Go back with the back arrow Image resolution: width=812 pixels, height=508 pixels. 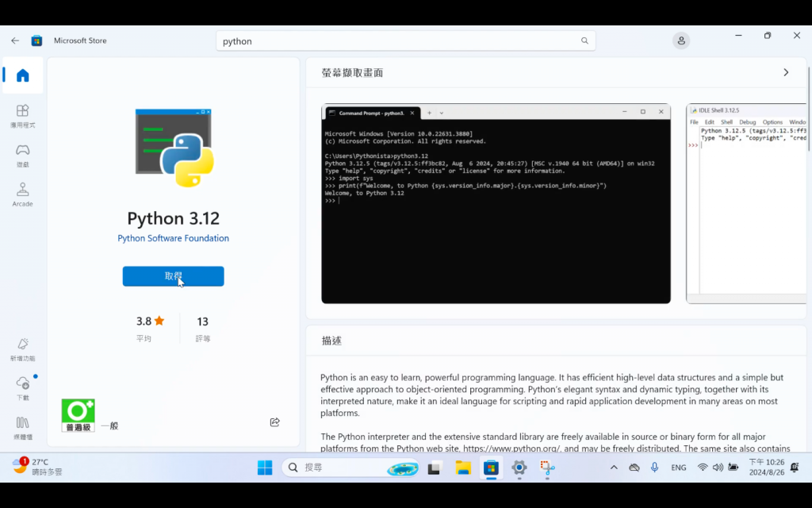(x=15, y=40)
